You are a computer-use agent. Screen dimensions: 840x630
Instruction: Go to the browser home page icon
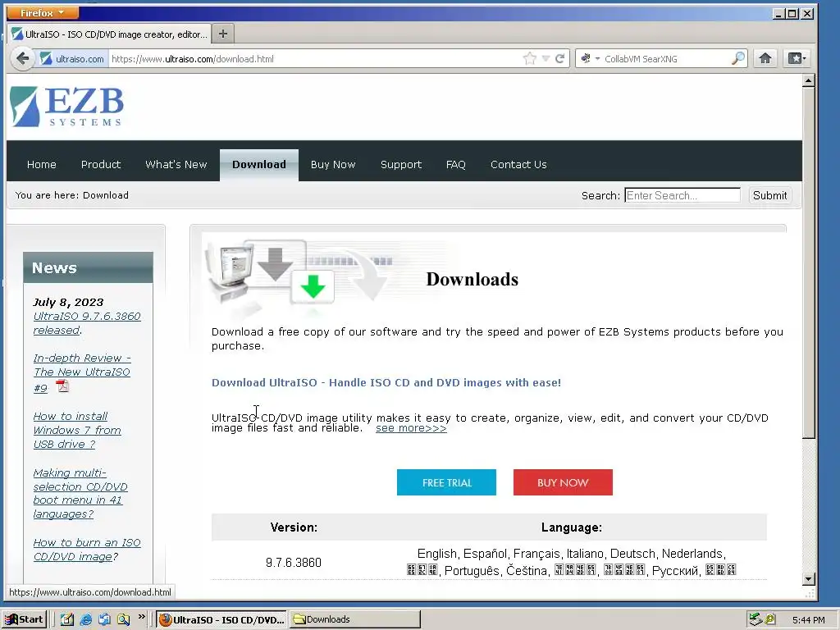tap(765, 58)
